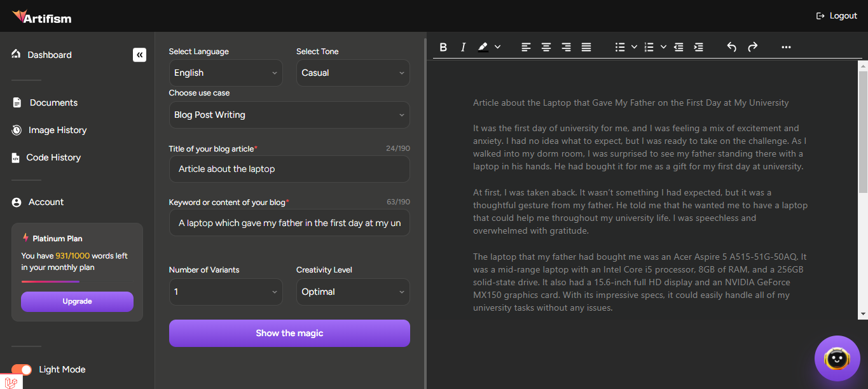The height and width of the screenshot is (389, 868).
Task: Toggle the Light Mode switch
Action: [x=22, y=370]
